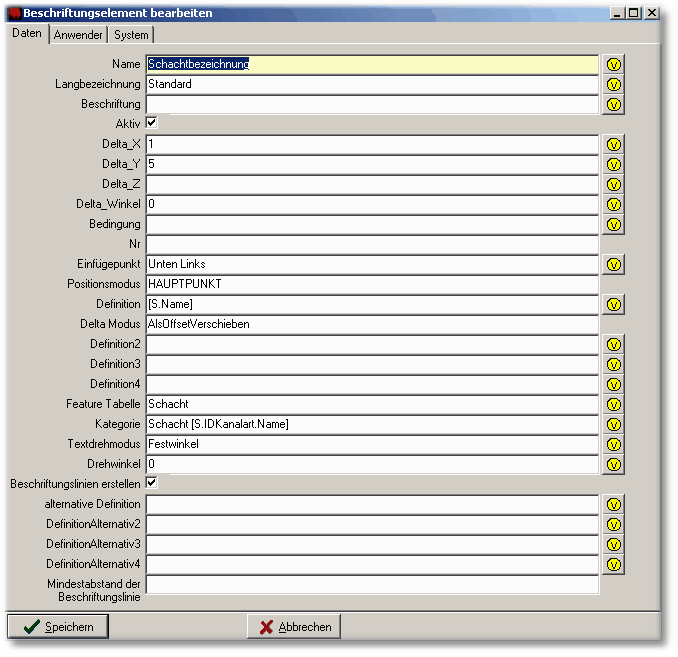Focus the Mindestabstand der Beschriftungslinie field

point(371,584)
